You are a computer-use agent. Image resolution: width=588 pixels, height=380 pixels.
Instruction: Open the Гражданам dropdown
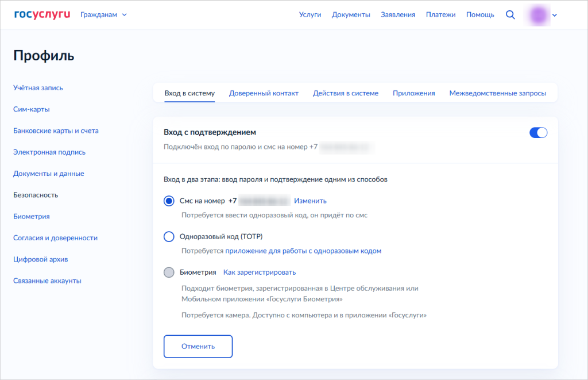coord(104,15)
